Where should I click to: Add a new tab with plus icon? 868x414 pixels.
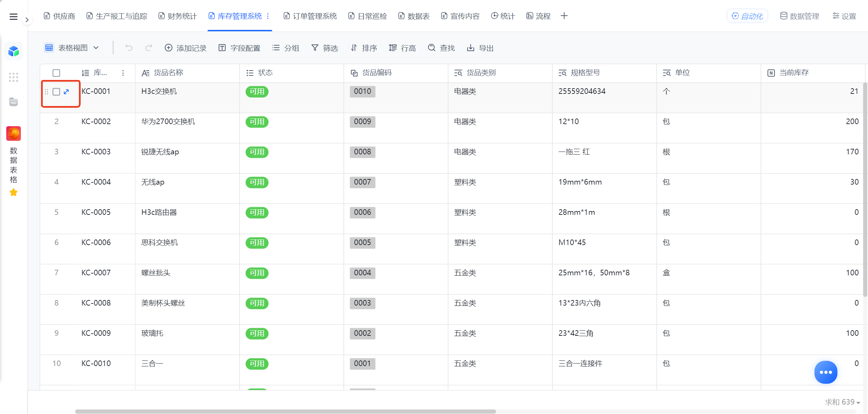click(564, 16)
